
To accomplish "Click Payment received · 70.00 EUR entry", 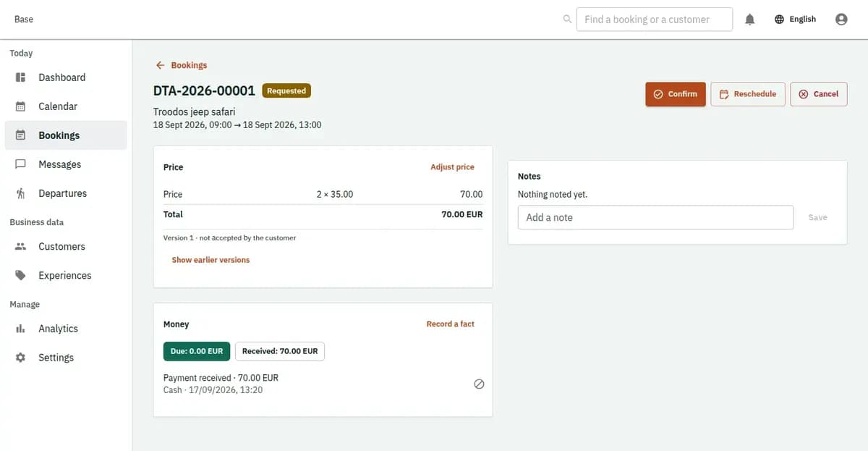I will pos(221,378).
